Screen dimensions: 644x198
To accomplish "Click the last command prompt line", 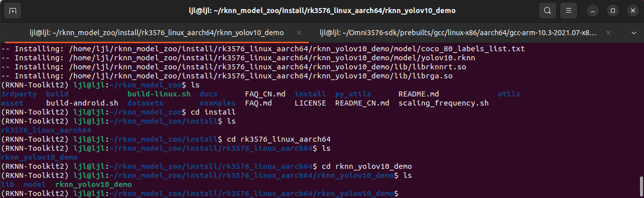I will pos(200,193).
